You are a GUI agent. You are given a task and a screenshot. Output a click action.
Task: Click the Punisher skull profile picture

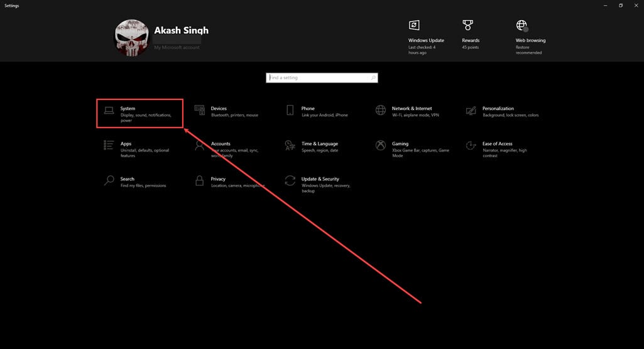pyautogui.click(x=131, y=37)
